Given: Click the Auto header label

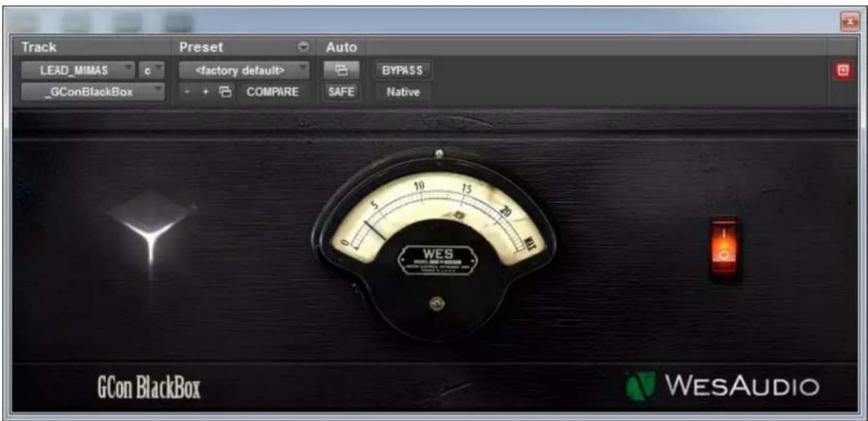Looking at the screenshot, I should [341, 47].
